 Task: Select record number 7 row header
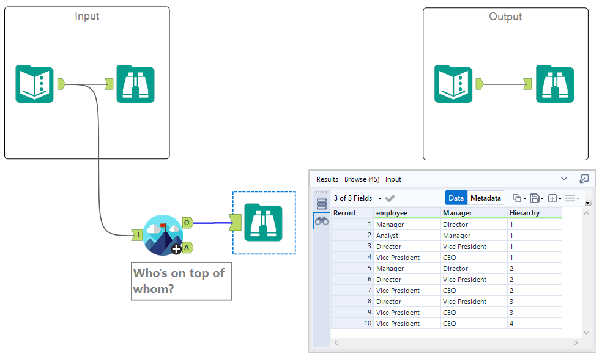coord(352,291)
